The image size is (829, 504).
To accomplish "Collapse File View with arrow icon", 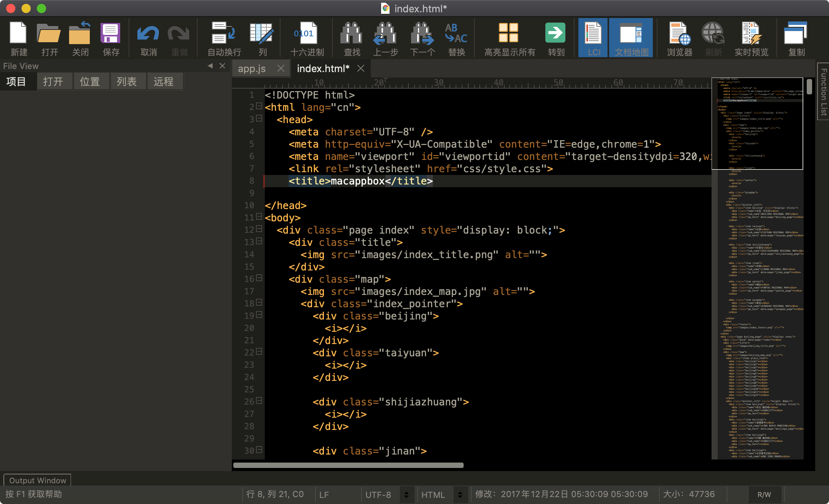I will (x=210, y=66).
